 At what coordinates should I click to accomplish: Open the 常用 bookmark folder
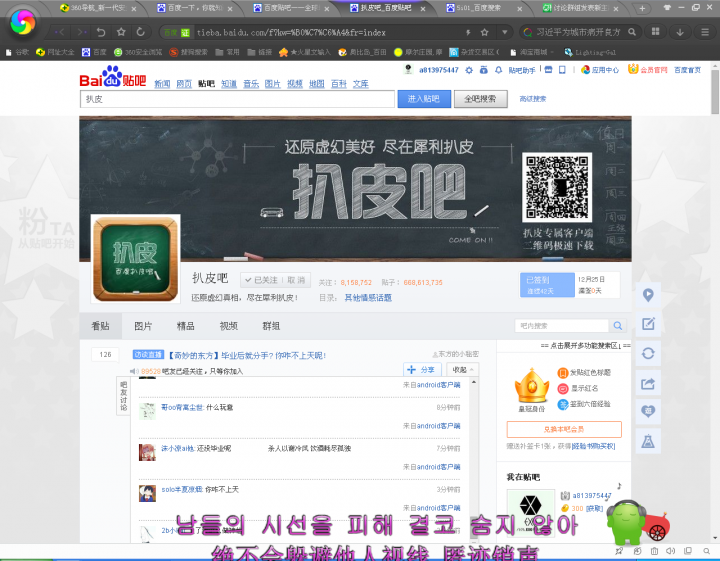pyautogui.click(x=228, y=52)
